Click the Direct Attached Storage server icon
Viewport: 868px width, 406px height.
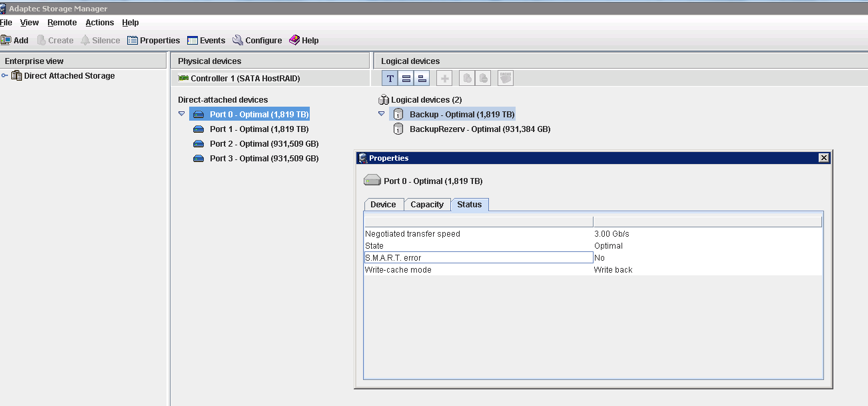(x=17, y=76)
